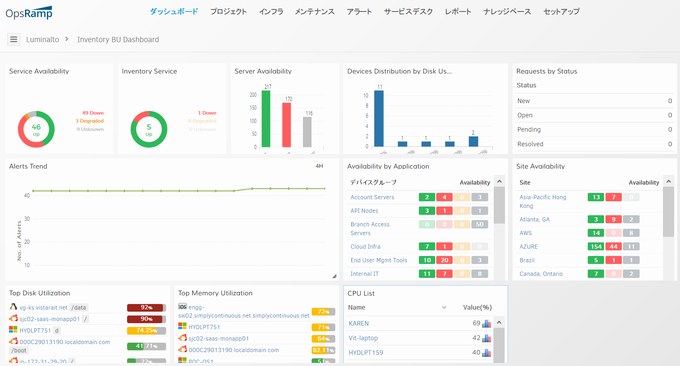The image size is (680, 366).
Task: Open the ナレッジベース menu
Action: (x=507, y=12)
